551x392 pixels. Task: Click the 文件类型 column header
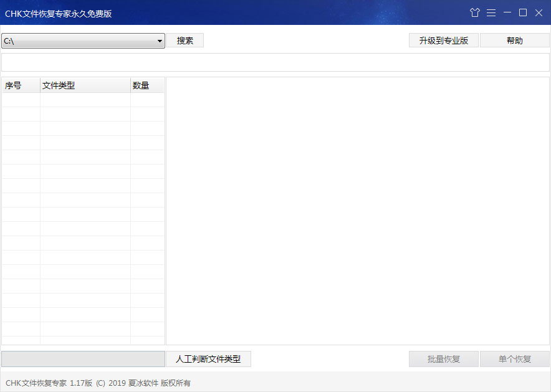[59, 85]
